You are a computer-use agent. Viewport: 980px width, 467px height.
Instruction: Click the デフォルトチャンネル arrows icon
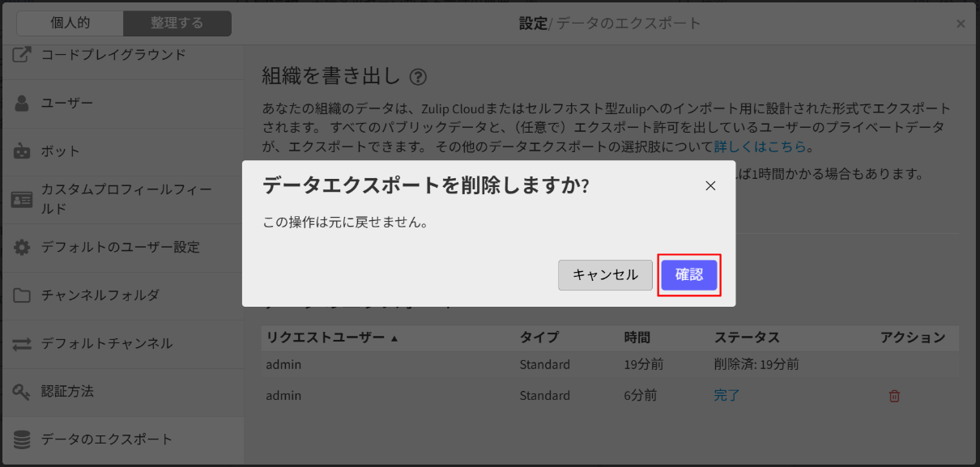tap(23, 343)
